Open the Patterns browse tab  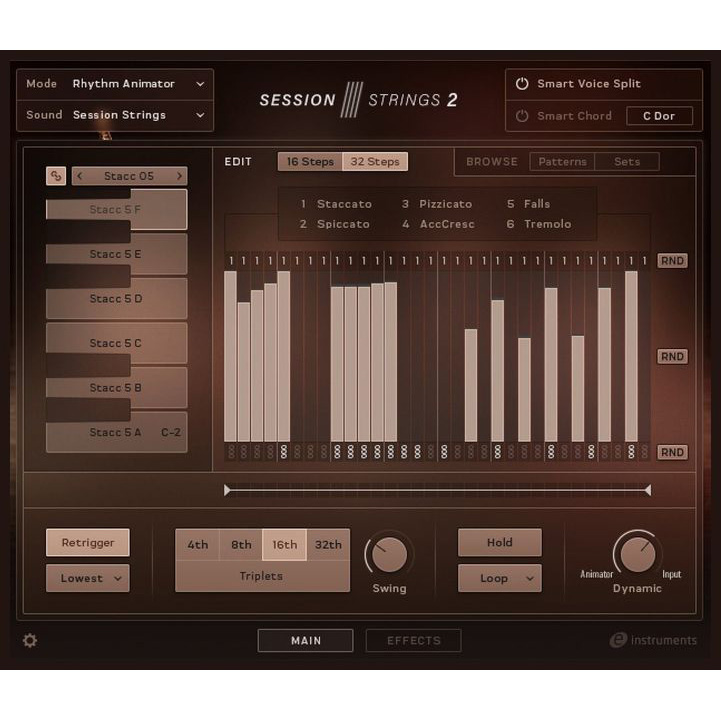(562, 162)
